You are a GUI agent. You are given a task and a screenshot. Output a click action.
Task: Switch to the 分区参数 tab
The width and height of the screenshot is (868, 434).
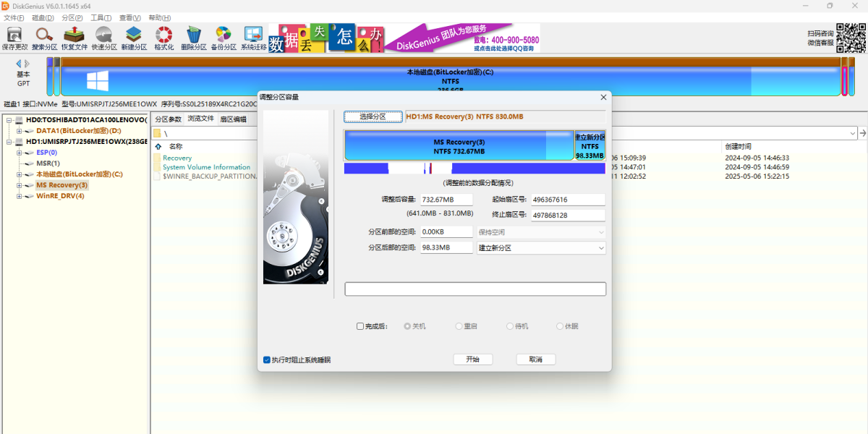point(168,119)
